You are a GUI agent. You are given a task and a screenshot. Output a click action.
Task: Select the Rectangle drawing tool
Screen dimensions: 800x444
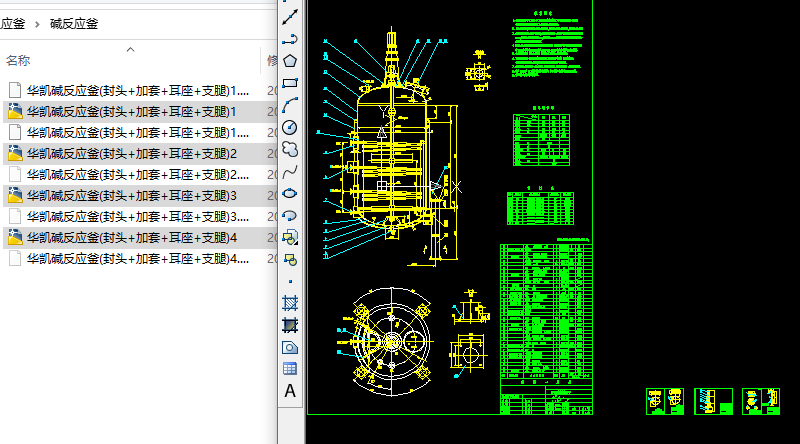[290, 83]
